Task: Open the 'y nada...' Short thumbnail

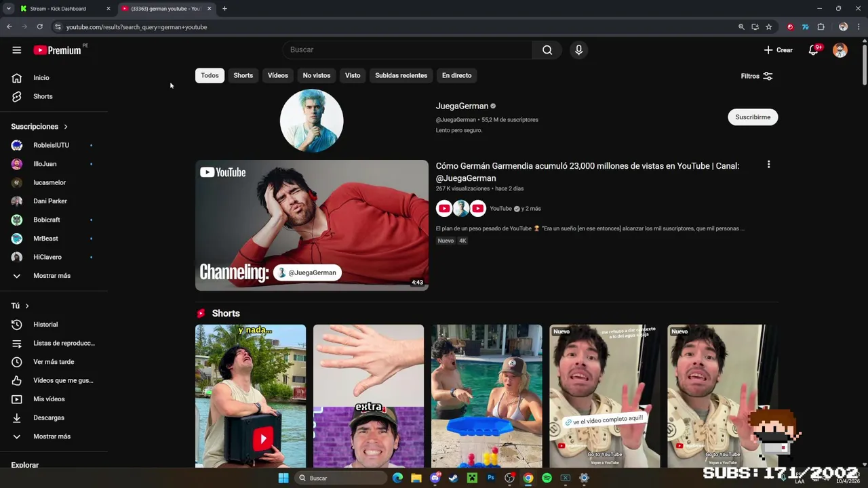Action: [251, 396]
